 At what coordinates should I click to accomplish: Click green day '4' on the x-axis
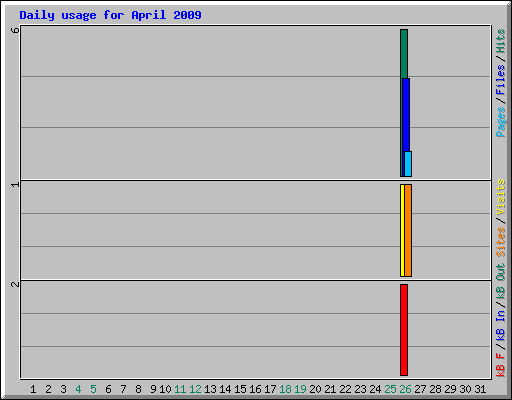78,389
